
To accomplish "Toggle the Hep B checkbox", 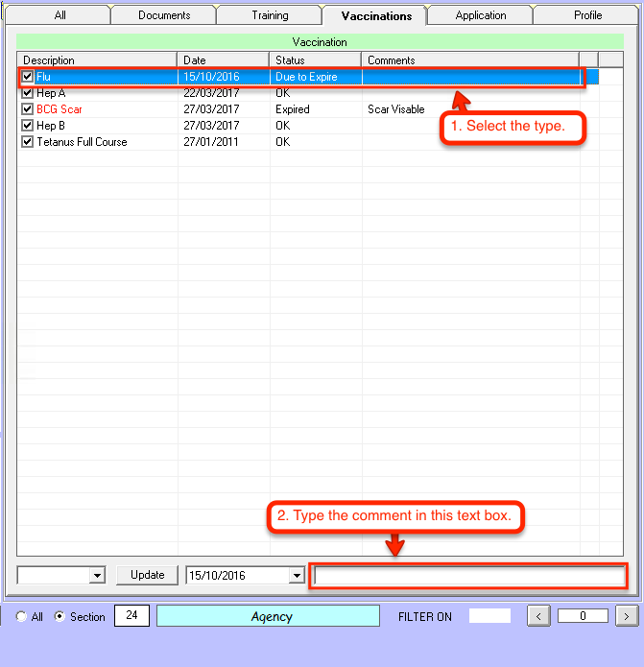I will [x=28, y=126].
